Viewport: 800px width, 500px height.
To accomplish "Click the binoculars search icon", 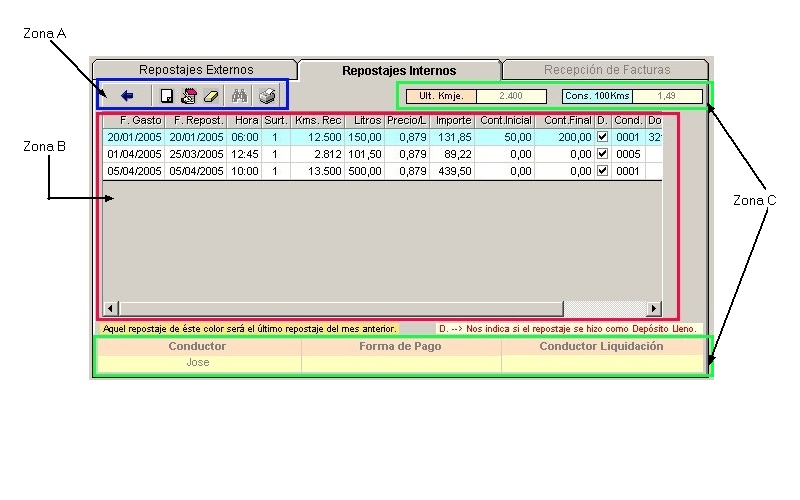I will point(239,95).
